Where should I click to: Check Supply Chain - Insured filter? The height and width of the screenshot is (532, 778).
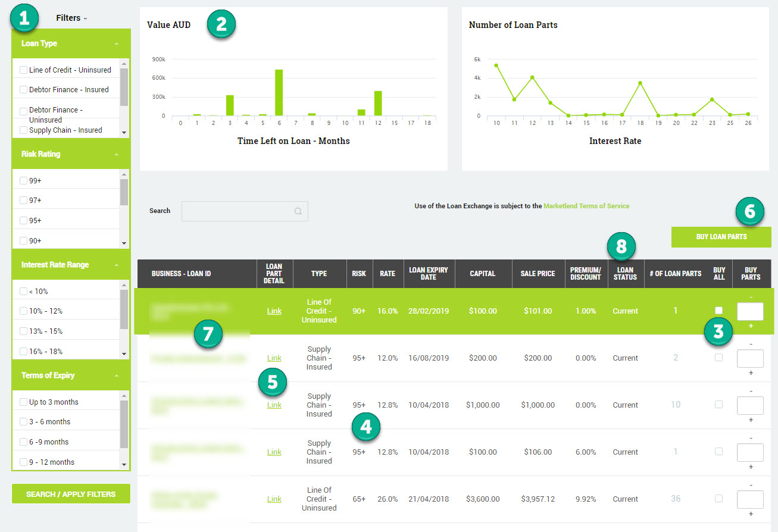23,130
